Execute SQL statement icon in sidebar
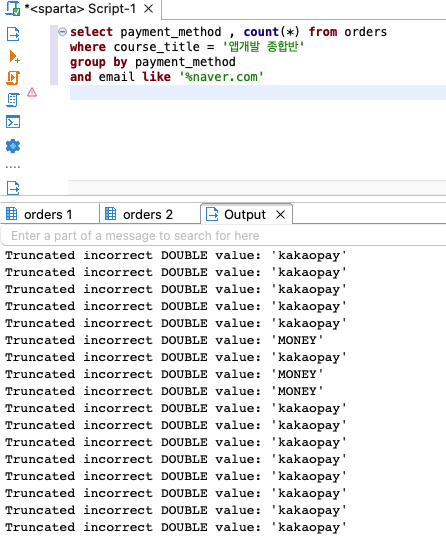 pos(13,34)
